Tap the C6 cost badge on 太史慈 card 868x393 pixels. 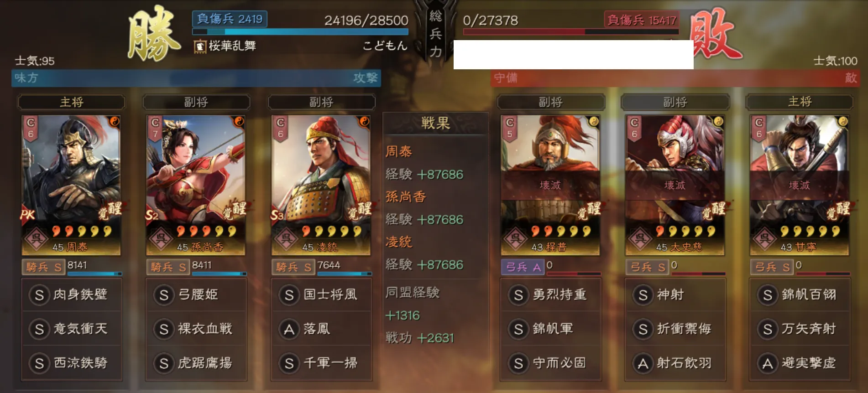634,129
